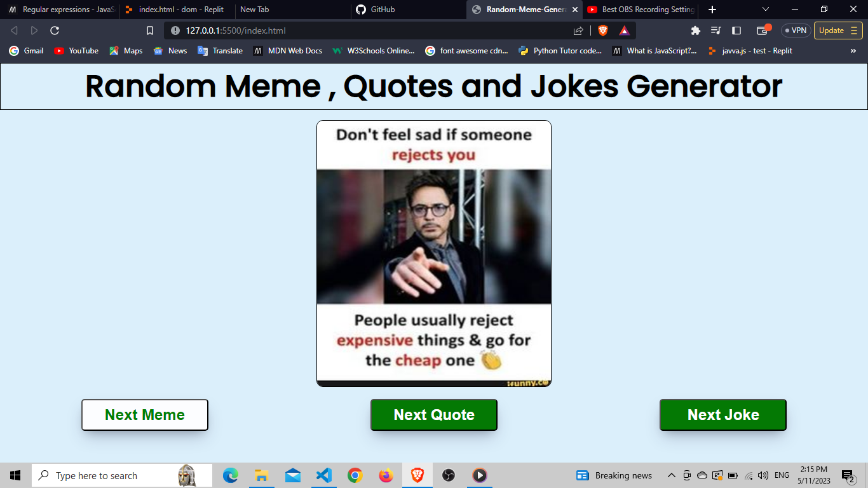The image size is (868, 488).
Task: Expand the bookmarks overflow chevron
Action: pos(853,51)
